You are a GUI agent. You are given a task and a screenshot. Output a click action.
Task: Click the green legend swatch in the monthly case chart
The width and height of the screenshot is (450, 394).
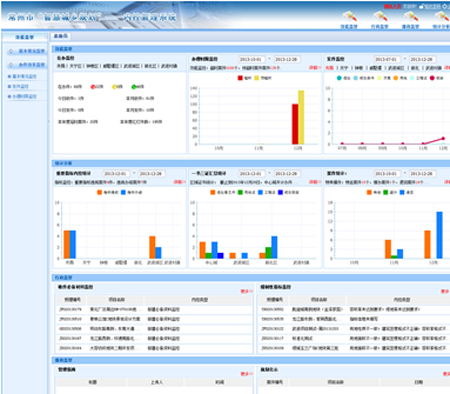coord(386,192)
